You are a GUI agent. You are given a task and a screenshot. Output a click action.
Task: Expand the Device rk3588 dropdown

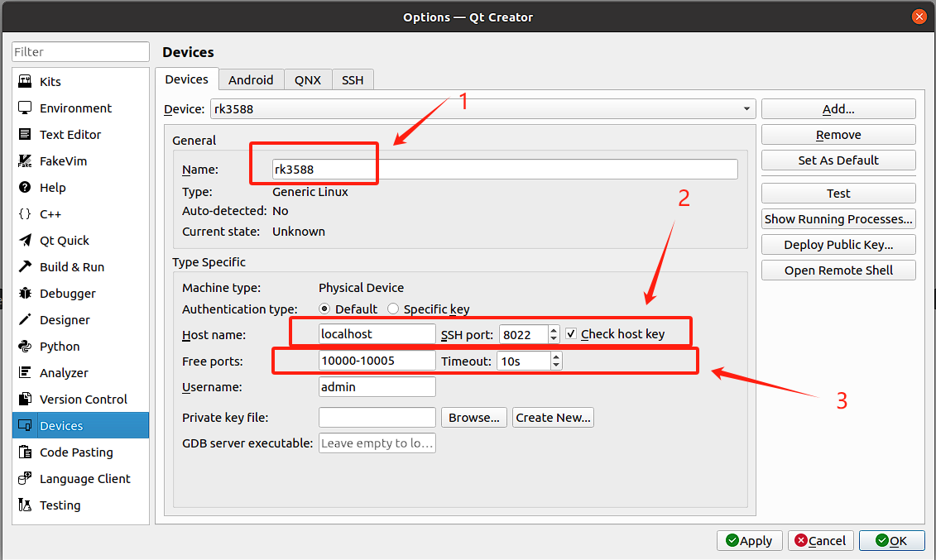point(747,109)
